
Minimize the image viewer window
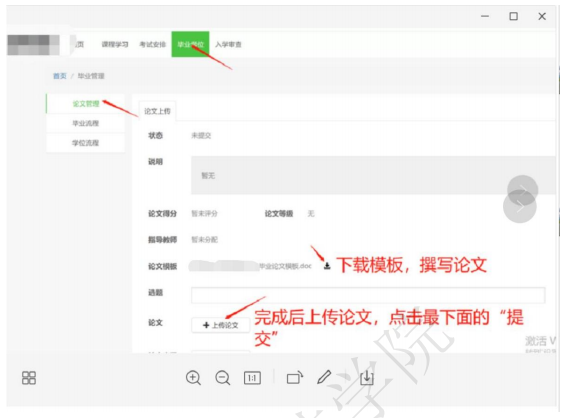point(485,16)
